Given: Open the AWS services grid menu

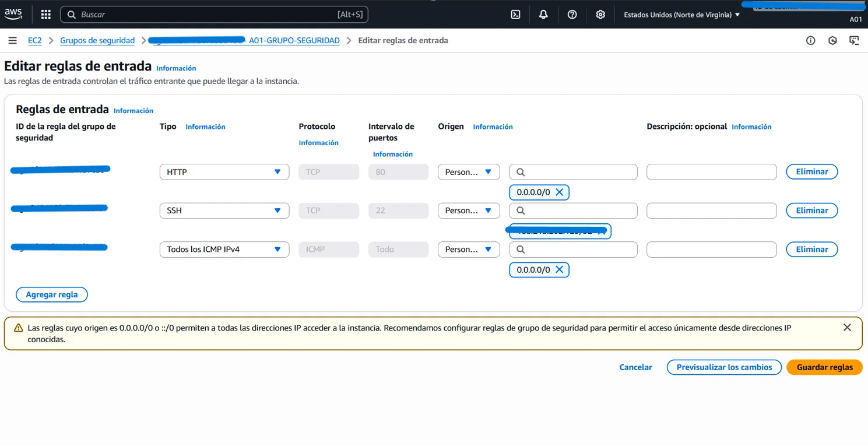Looking at the screenshot, I should tap(46, 15).
